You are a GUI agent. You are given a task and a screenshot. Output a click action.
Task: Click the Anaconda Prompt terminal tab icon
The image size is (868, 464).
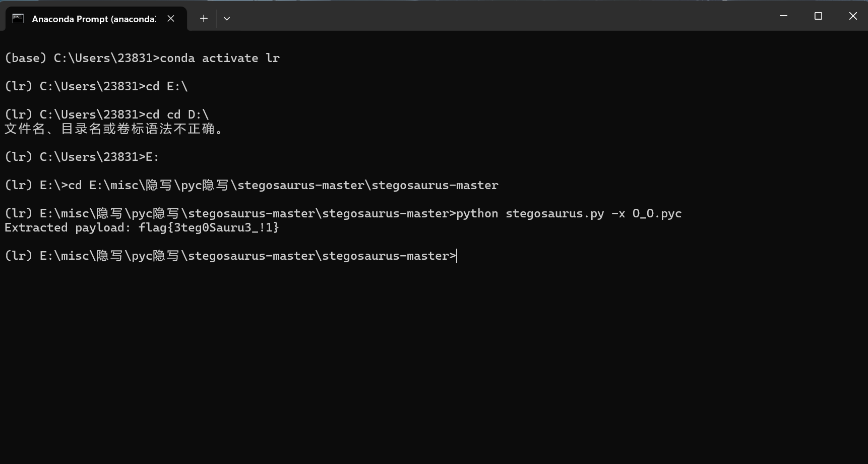click(18, 19)
